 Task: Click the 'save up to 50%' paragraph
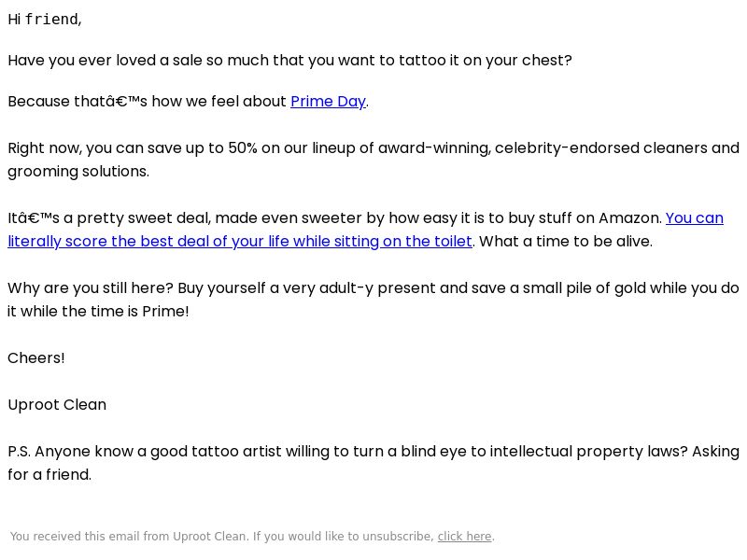tap(373, 160)
